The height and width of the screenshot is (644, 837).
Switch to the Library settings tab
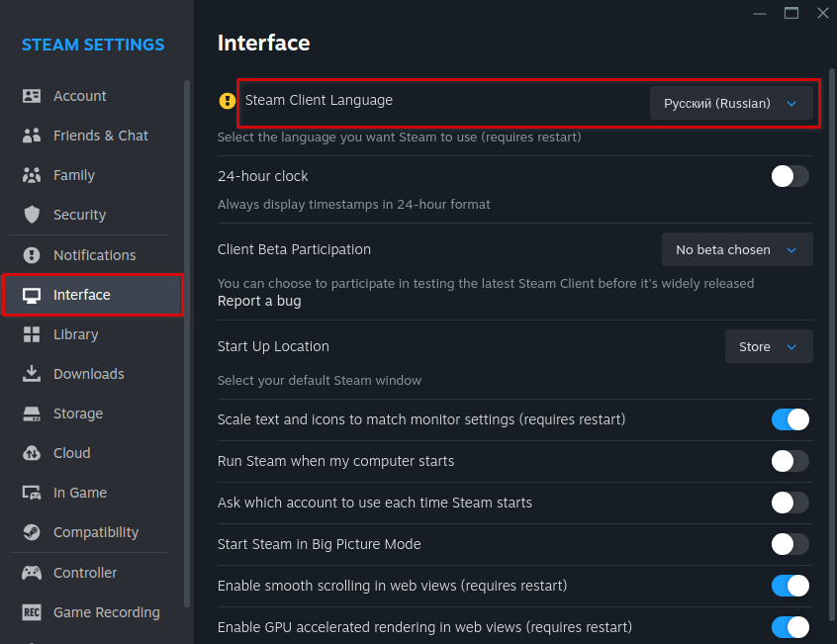[x=75, y=334]
